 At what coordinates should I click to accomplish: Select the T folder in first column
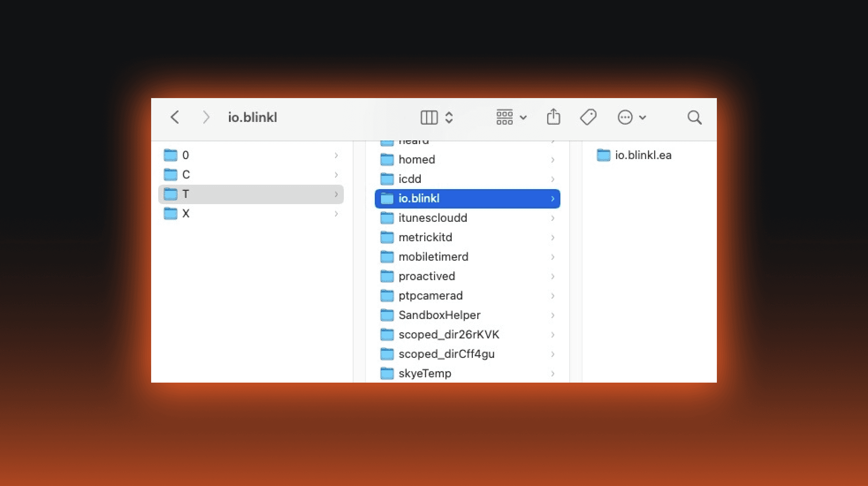tap(186, 194)
